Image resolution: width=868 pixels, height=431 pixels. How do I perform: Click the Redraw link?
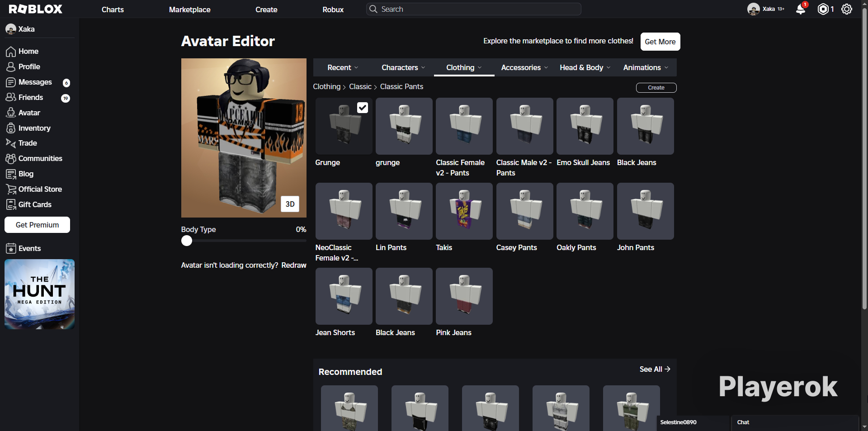tap(294, 265)
